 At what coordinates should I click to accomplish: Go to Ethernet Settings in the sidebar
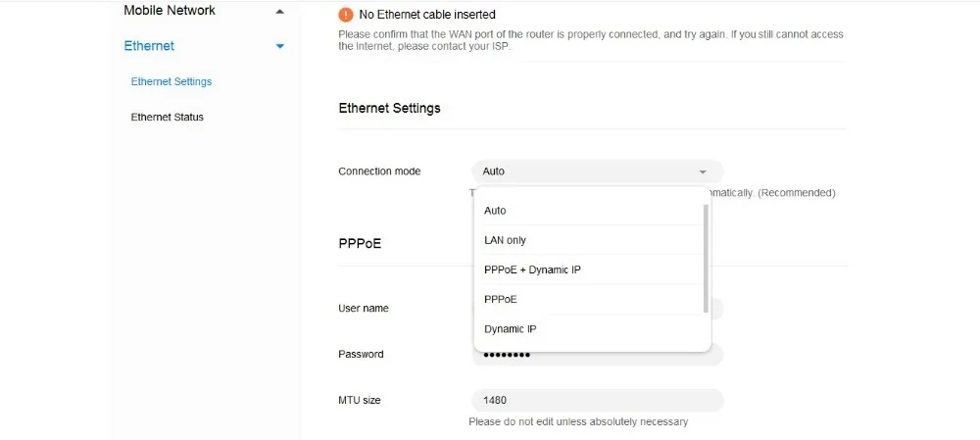click(171, 81)
